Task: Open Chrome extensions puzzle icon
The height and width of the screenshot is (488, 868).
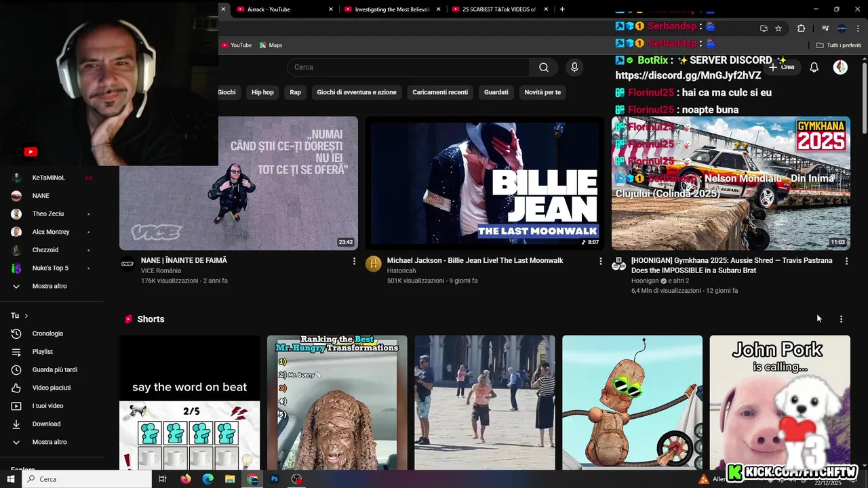Action: [802, 28]
